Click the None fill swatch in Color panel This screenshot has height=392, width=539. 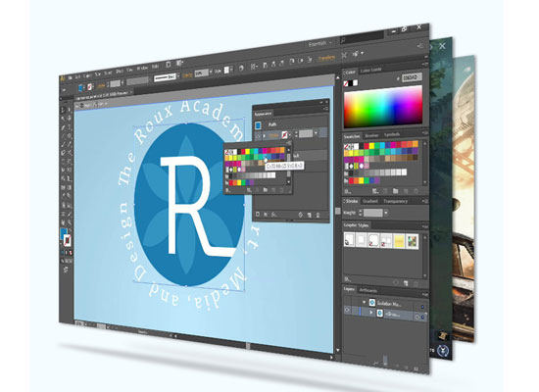[x=346, y=83]
